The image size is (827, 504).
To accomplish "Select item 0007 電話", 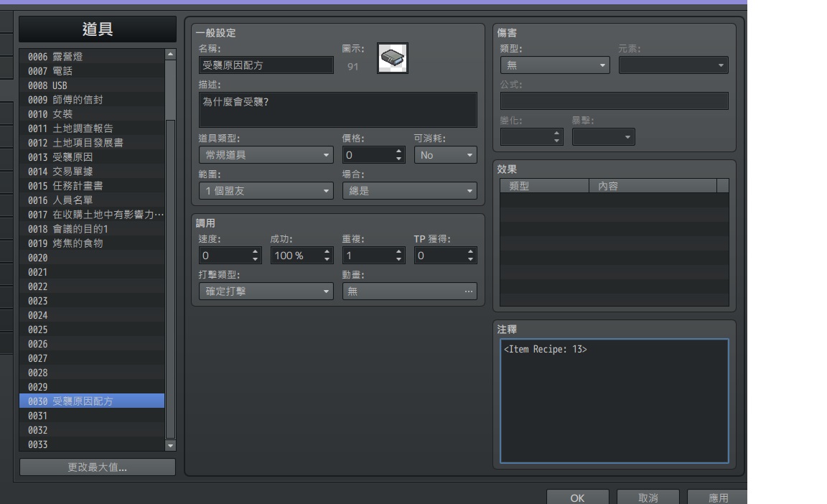I will point(92,70).
